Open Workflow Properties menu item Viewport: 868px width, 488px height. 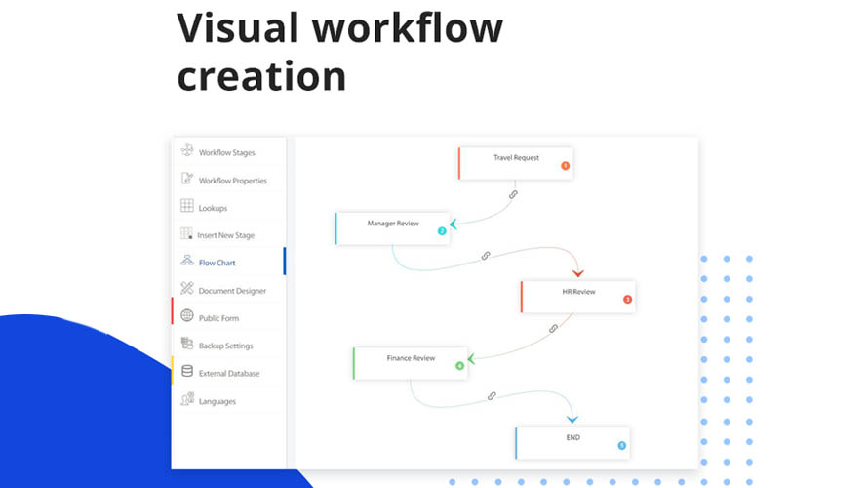point(228,179)
